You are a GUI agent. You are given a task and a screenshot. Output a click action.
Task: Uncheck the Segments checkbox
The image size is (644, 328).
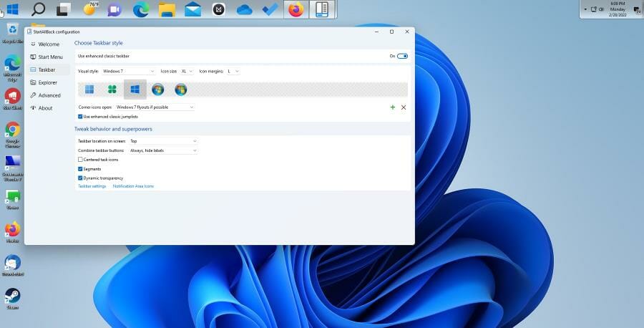pos(80,169)
